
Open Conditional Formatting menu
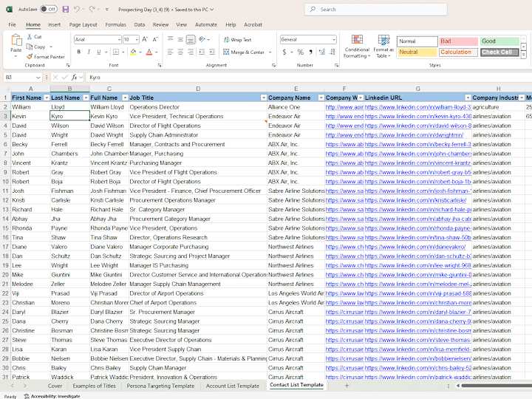[357, 46]
